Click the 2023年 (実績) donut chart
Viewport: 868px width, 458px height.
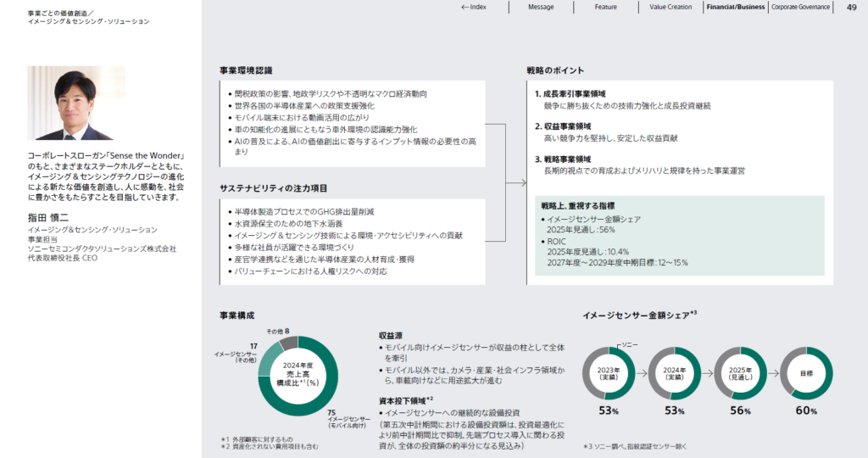609,374
